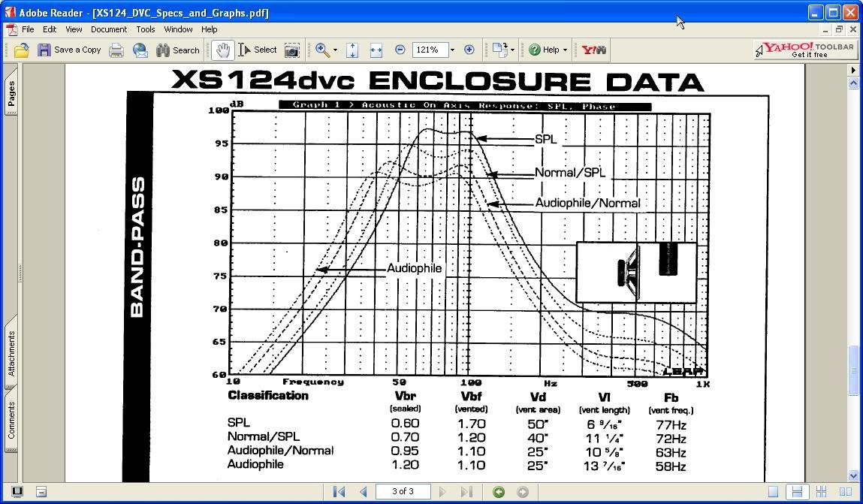Click the Email document icon

click(140, 50)
